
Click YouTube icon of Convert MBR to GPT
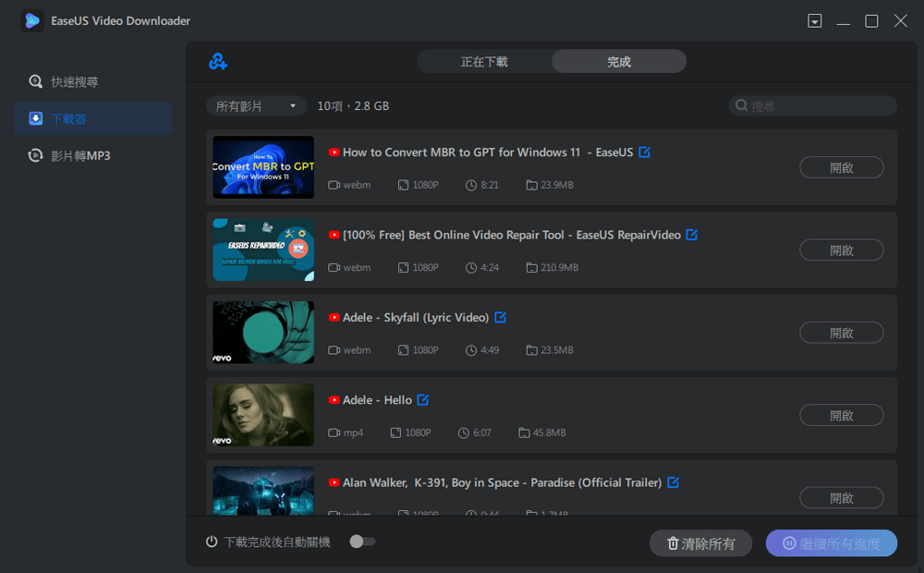[x=334, y=152]
